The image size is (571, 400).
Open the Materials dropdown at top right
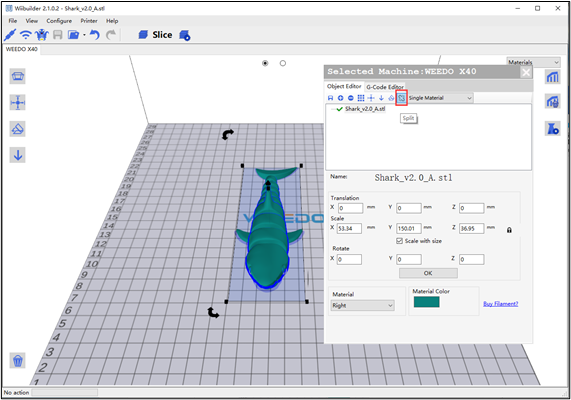(x=533, y=62)
